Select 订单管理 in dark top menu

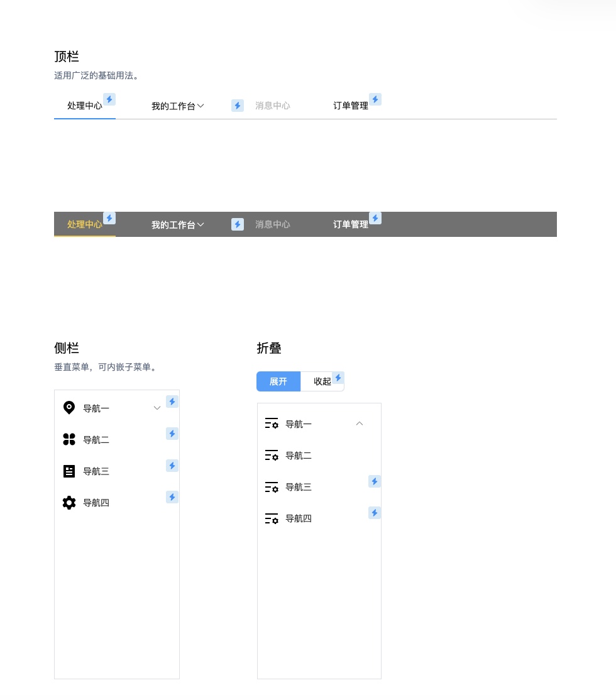(x=351, y=224)
